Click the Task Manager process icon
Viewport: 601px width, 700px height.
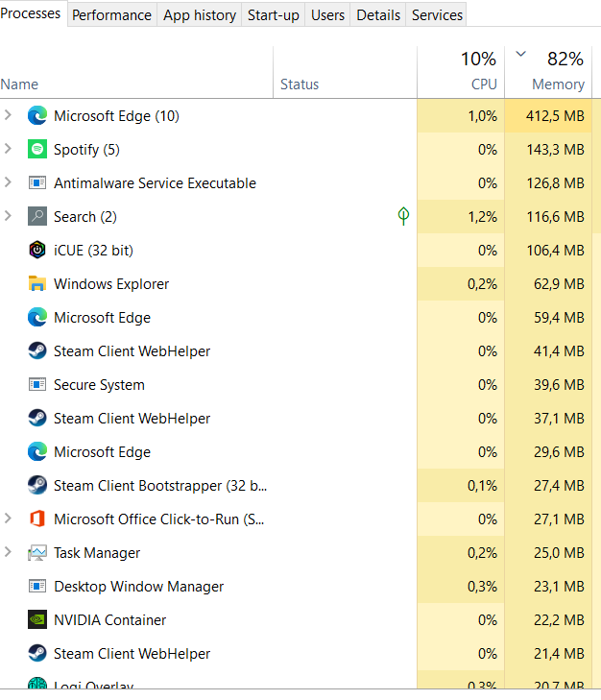click(x=37, y=553)
